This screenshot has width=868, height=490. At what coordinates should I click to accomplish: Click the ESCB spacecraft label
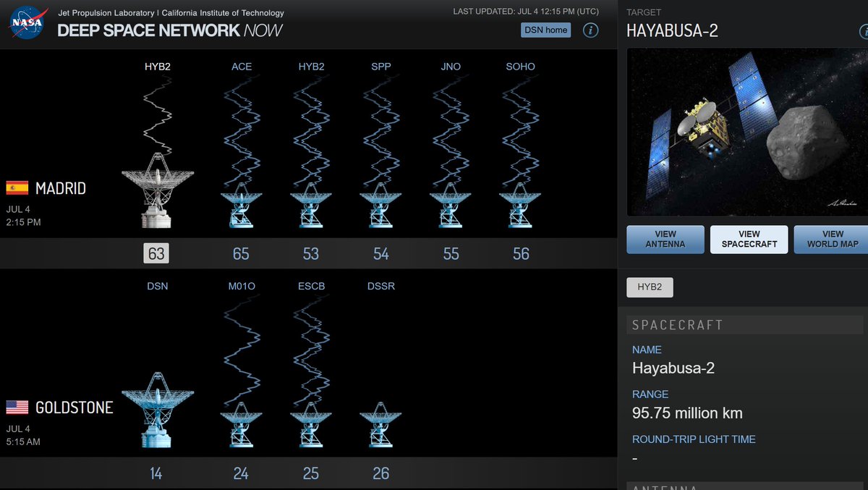311,286
